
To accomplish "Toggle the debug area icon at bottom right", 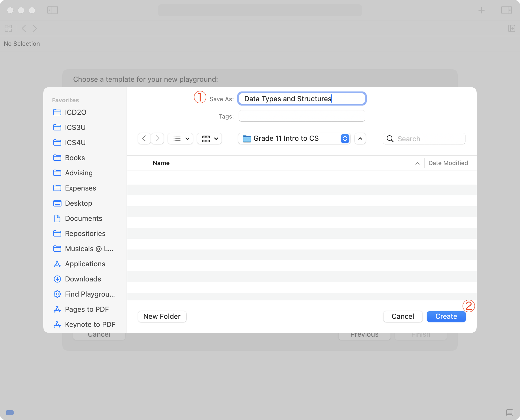I will (509, 412).
